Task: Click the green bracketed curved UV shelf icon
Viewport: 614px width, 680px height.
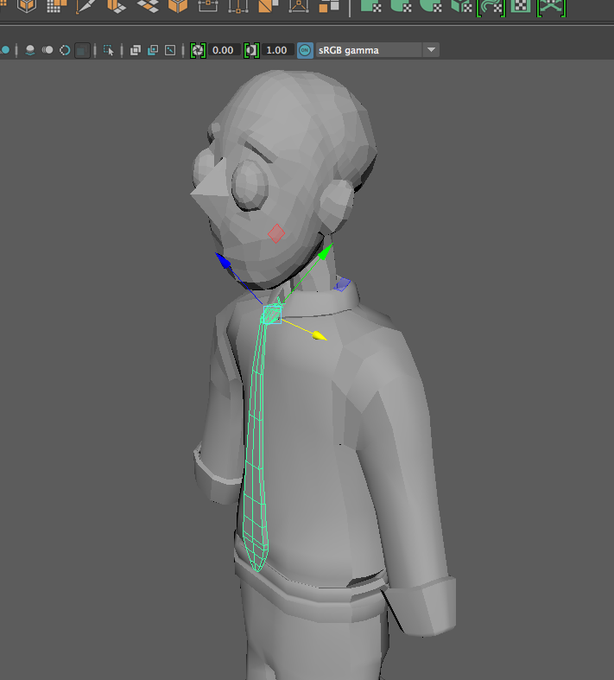Action: point(491,7)
